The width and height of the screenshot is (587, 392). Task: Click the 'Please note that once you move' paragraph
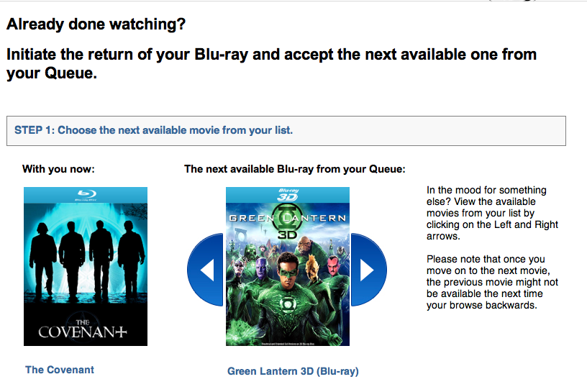492,282
